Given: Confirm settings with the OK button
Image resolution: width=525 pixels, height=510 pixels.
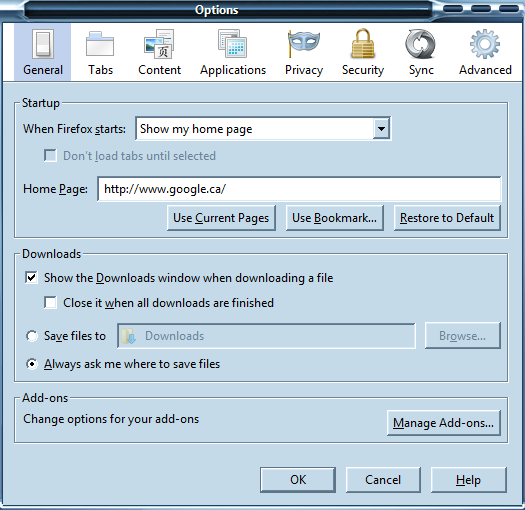Looking at the screenshot, I should point(298,480).
